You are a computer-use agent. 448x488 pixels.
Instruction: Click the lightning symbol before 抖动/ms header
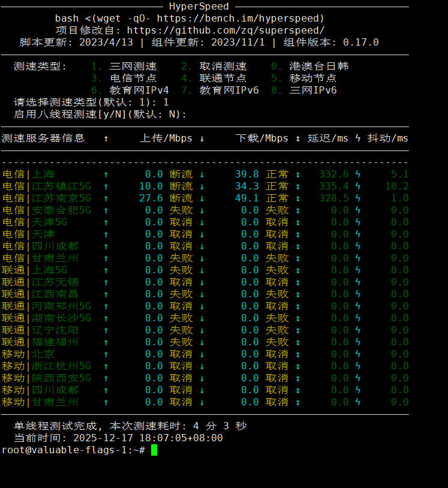tap(358, 138)
